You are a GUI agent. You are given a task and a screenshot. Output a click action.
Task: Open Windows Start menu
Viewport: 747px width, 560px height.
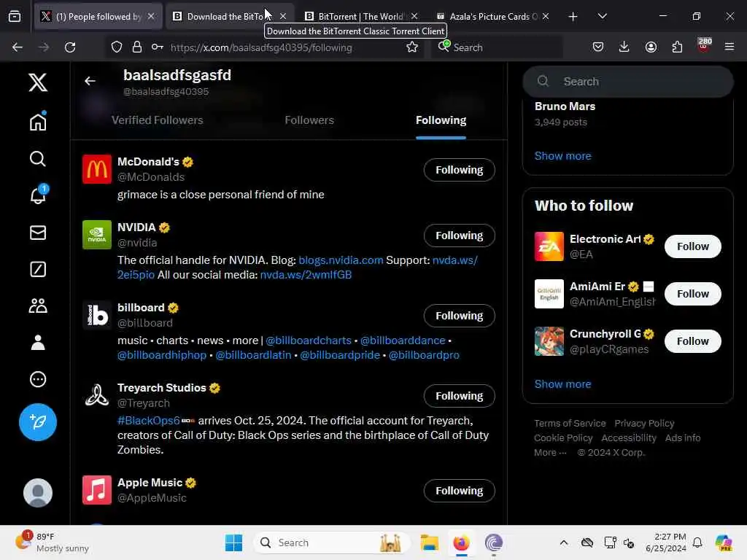(x=233, y=542)
